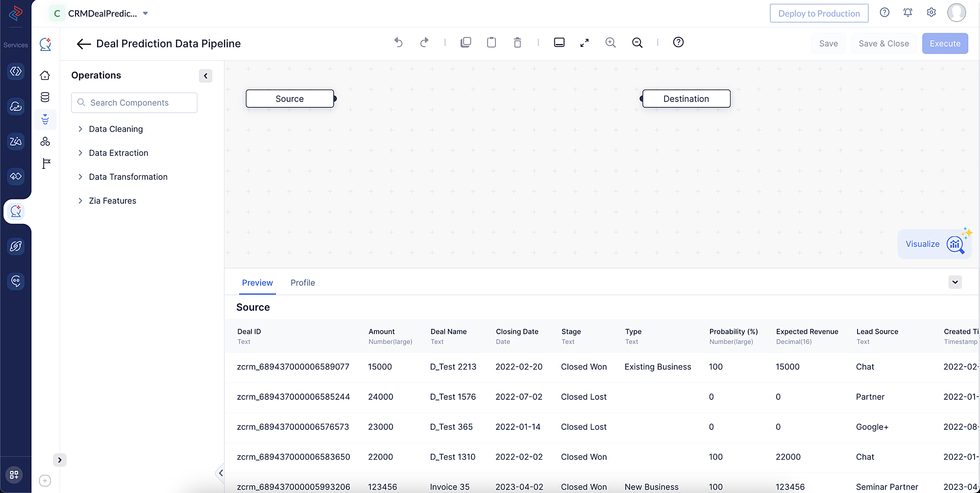Open the cloud scale service icon
Screen dimensions: 980x493
[x=16, y=106]
